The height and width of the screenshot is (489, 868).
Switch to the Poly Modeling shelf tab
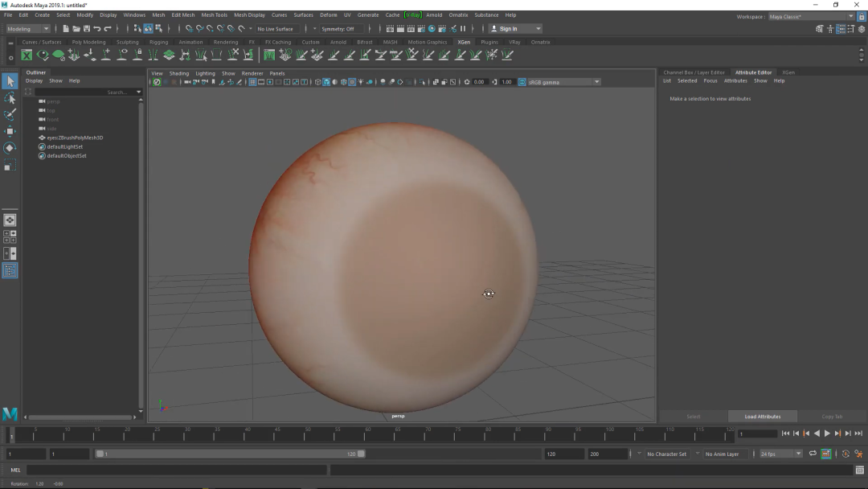88,42
